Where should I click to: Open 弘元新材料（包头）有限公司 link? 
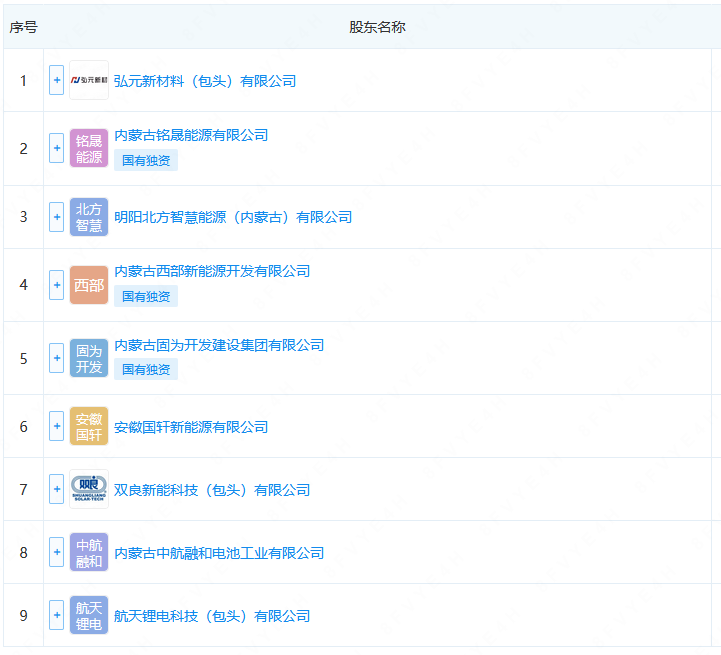[205, 81]
